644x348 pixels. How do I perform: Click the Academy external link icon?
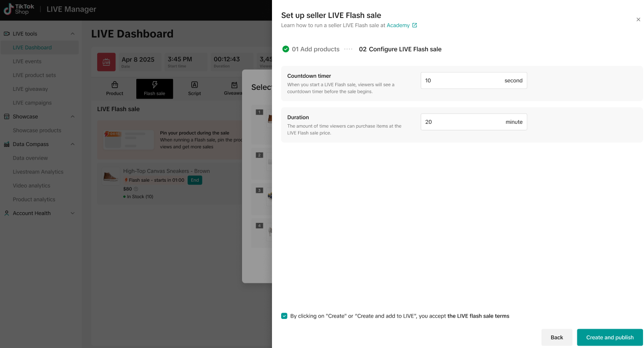[x=415, y=26]
